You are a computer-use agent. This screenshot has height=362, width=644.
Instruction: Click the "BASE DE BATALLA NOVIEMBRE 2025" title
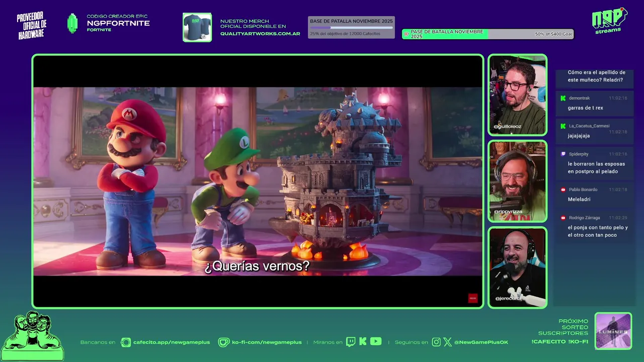[351, 21]
